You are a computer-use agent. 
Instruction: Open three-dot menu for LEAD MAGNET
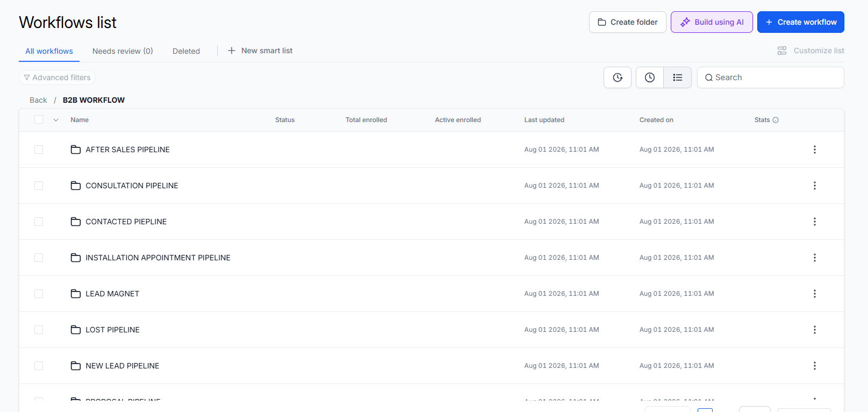[814, 294]
